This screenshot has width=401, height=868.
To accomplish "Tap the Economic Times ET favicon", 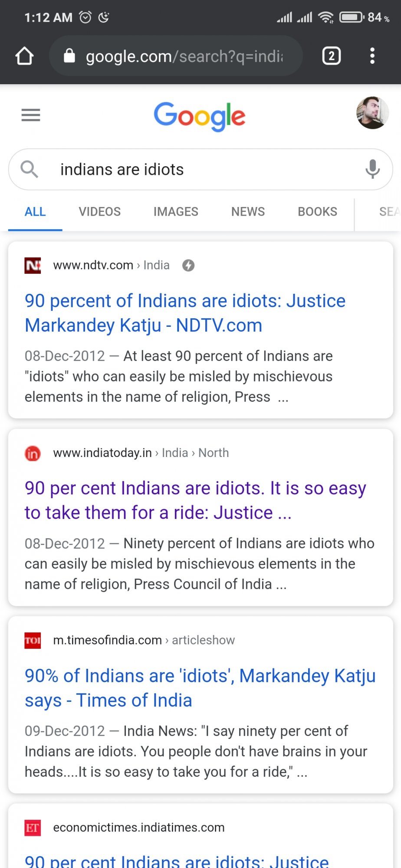I will 33,828.
